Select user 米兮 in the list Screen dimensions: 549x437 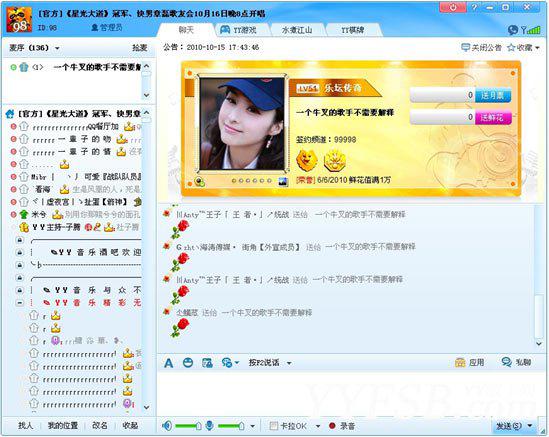coord(39,214)
